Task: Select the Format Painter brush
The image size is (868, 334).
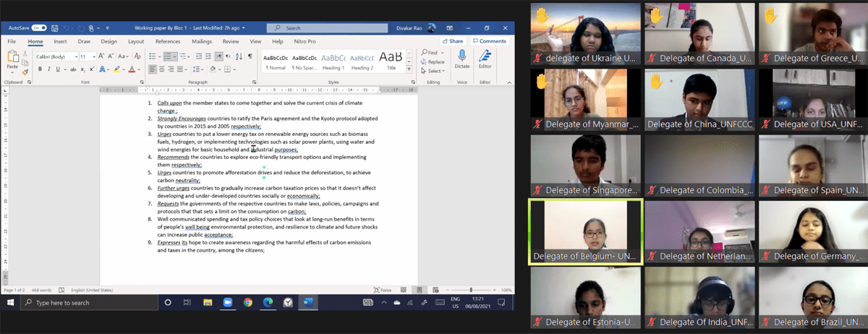Action: 25,72
